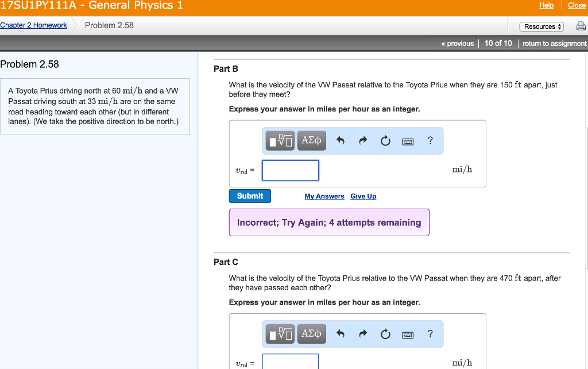Viewport: 588px width, 369px height.
Task: Click undo arrow in Part C toolbar
Action: click(341, 334)
